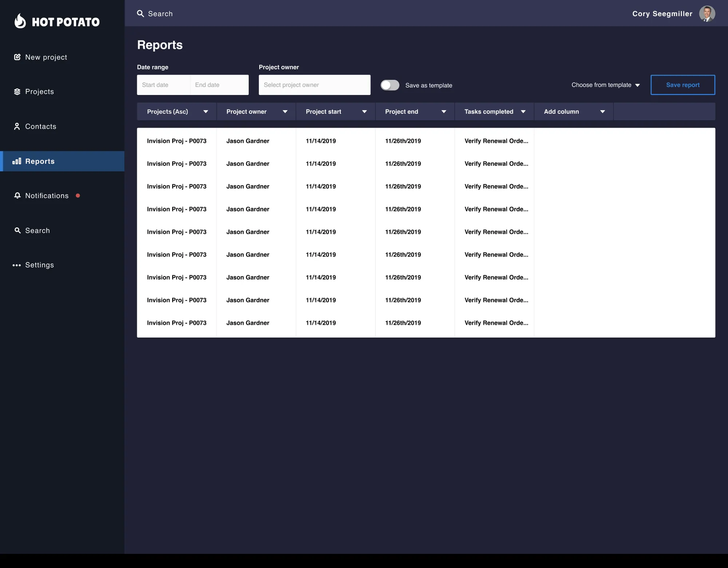The width and height of the screenshot is (728, 568).
Task: Toggle the Save as template switch
Action: [390, 85]
